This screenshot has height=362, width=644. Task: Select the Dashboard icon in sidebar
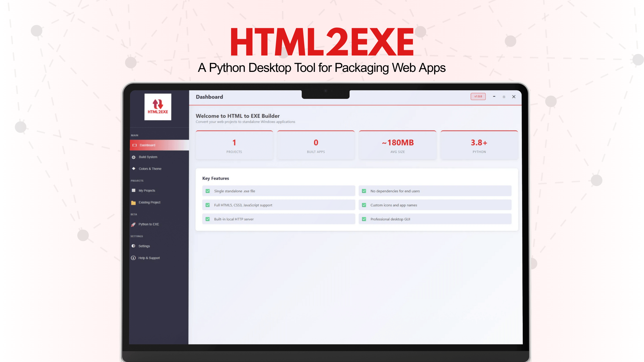tap(134, 145)
